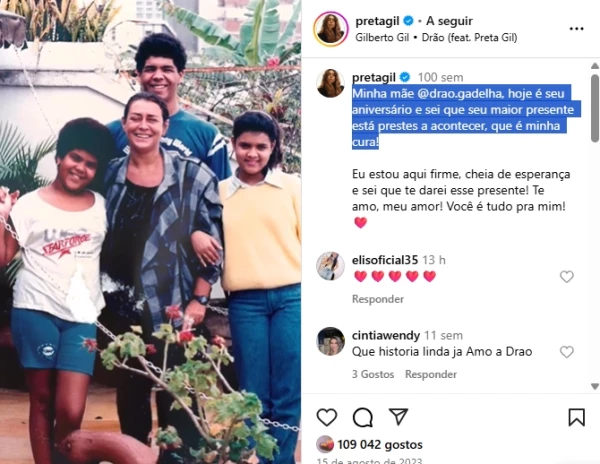Like the post with the heart icon
Screen dimensions: 600x464
tap(327, 417)
